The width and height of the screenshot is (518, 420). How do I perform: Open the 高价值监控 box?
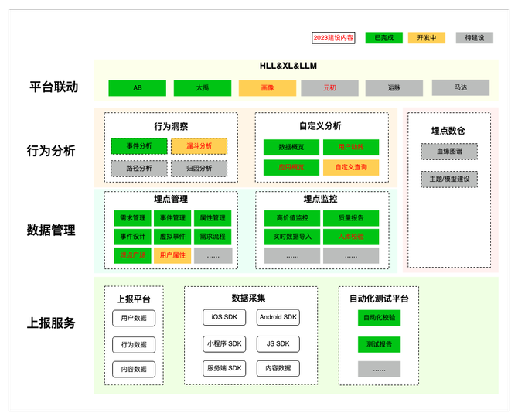pyautogui.click(x=292, y=218)
